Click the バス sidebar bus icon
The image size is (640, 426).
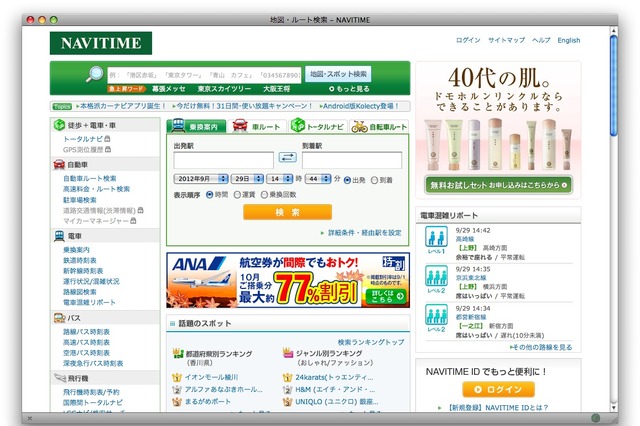pyautogui.click(x=60, y=317)
